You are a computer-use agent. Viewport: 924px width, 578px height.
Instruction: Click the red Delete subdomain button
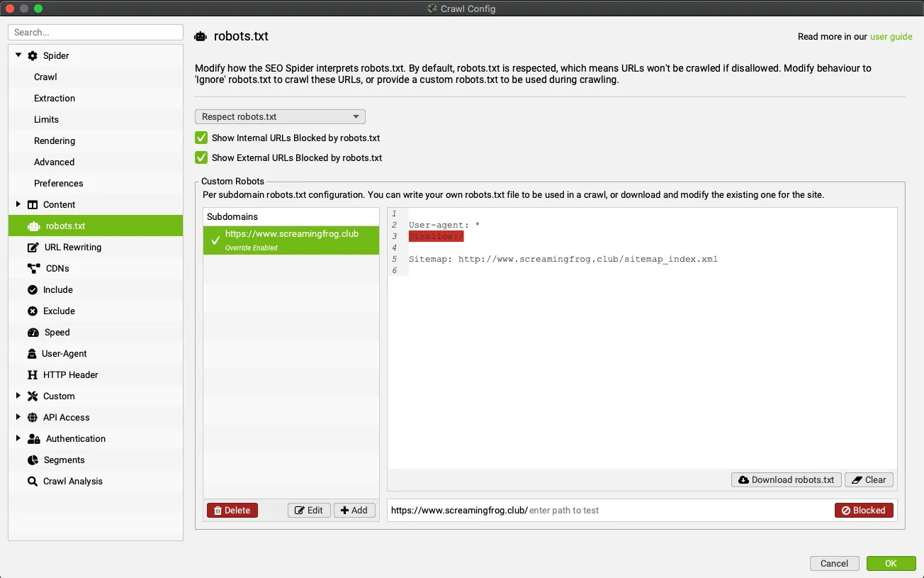tap(232, 511)
